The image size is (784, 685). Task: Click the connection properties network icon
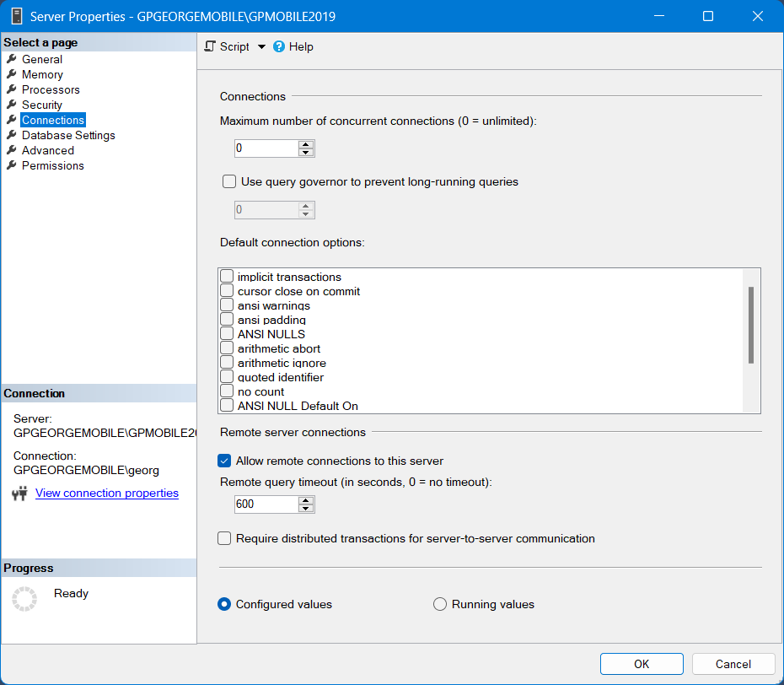pos(19,494)
